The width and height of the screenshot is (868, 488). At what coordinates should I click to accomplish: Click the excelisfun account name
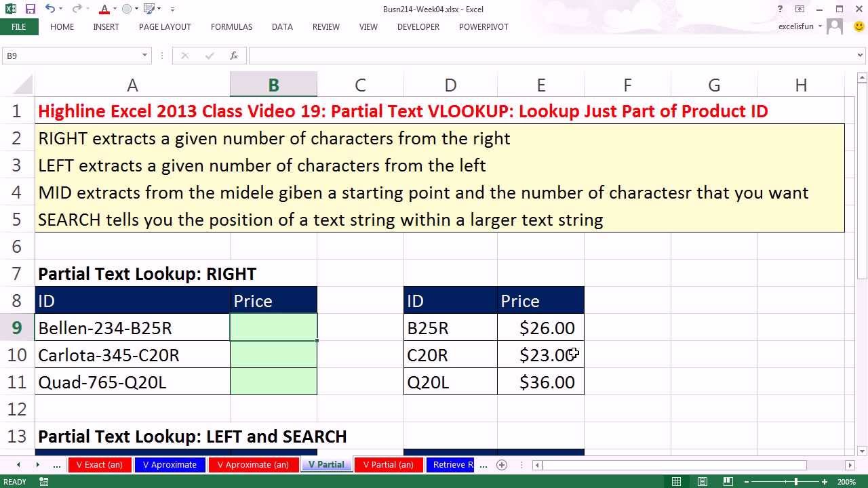[x=795, y=27]
